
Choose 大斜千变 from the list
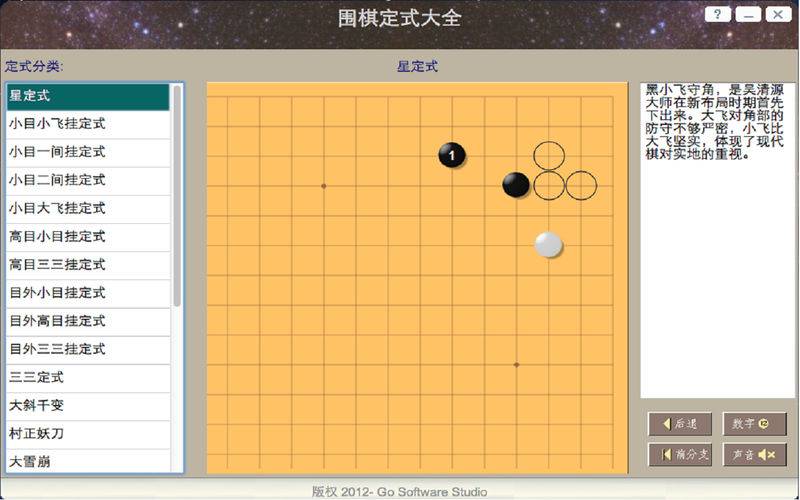coord(88,406)
